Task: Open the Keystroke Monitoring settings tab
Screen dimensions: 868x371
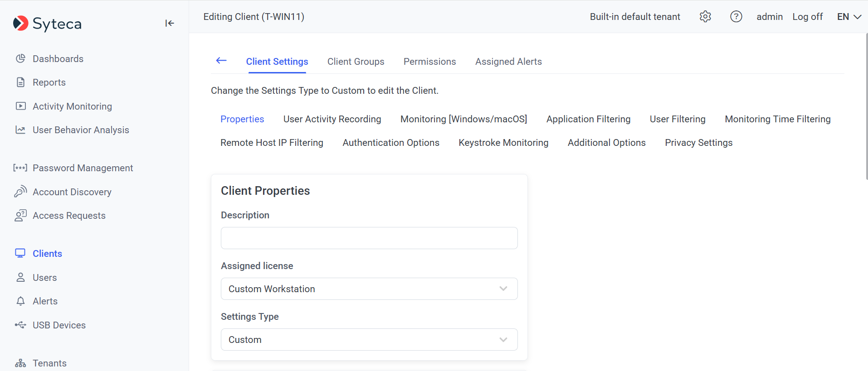Action: pos(503,143)
